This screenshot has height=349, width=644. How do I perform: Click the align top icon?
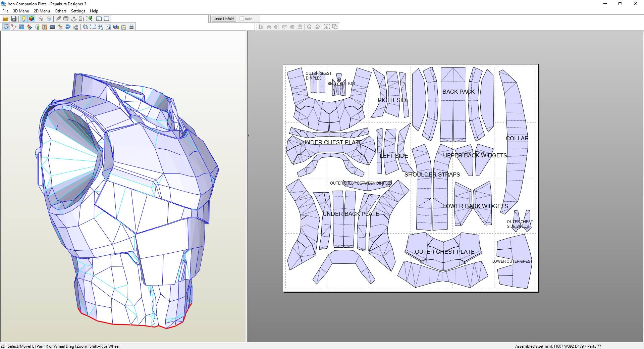point(284,27)
